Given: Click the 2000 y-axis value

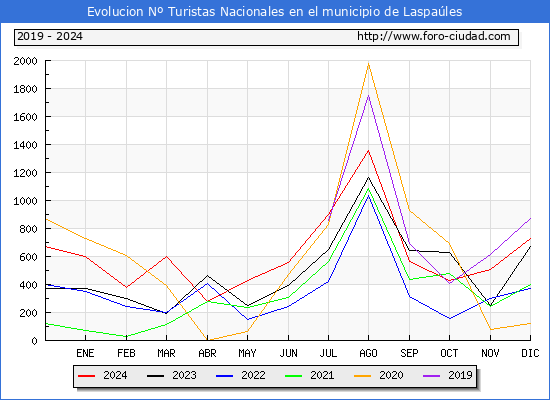Looking at the screenshot, I should pyautogui.click(x=25, y=61).
